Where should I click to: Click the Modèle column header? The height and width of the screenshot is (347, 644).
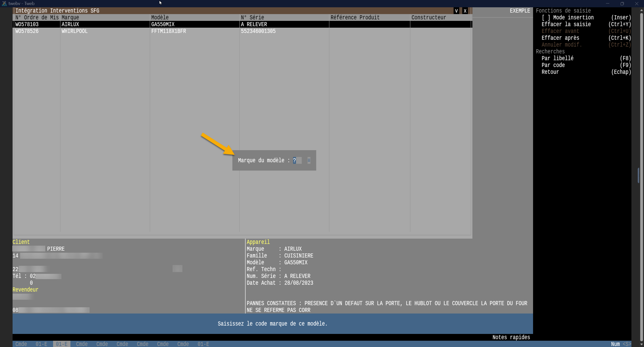160,18
